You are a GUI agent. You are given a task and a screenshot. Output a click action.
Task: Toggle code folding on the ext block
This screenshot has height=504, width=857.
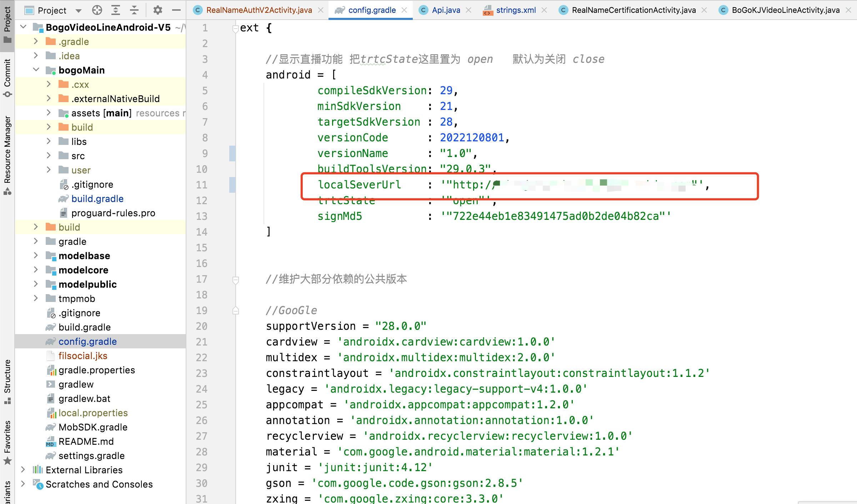pyautogui.click(x=235, y=28)
